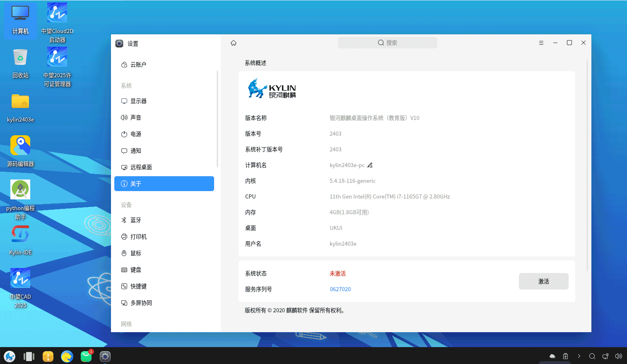Open Kylin start menu from taskbar
Screen dimensions: 627x364
coord(9,356)
